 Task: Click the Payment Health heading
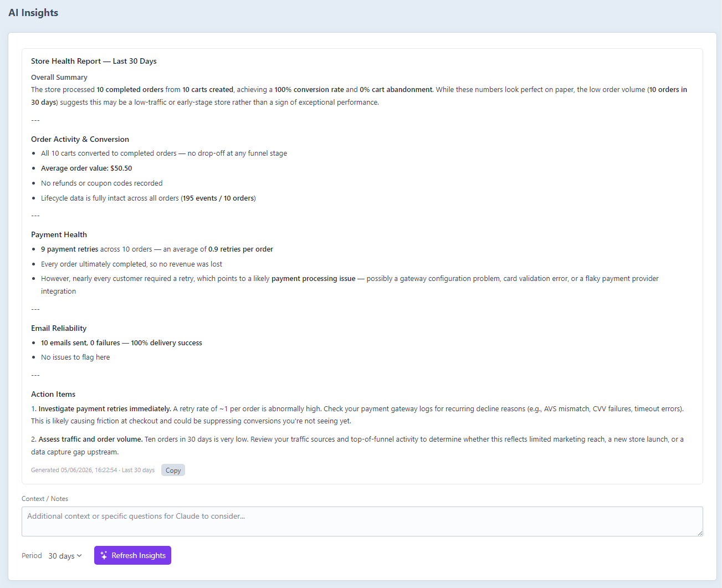[x=59, y=234]
